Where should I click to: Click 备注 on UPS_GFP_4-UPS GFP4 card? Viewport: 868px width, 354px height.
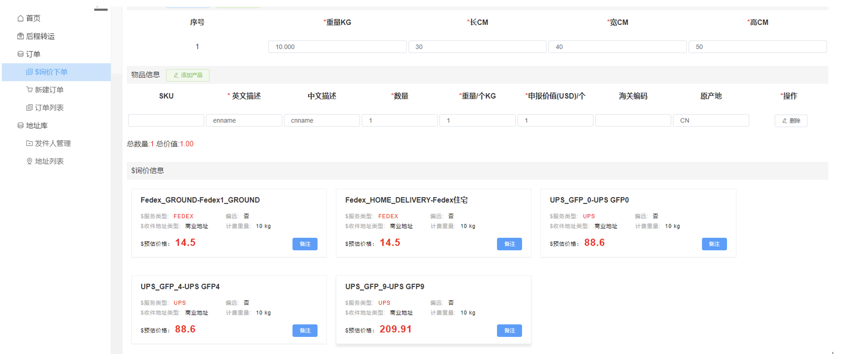pyautogui.click(x=305, y=330)
